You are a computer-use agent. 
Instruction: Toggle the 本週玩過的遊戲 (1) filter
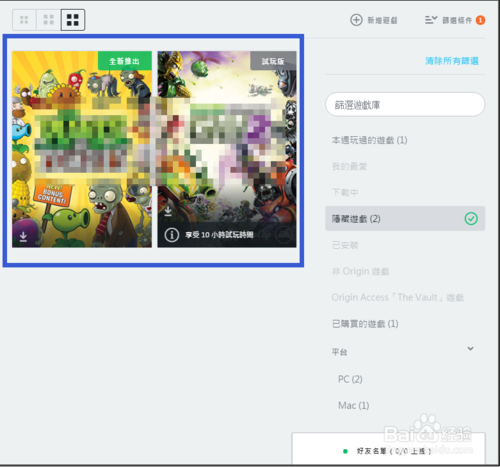(369, 140)
